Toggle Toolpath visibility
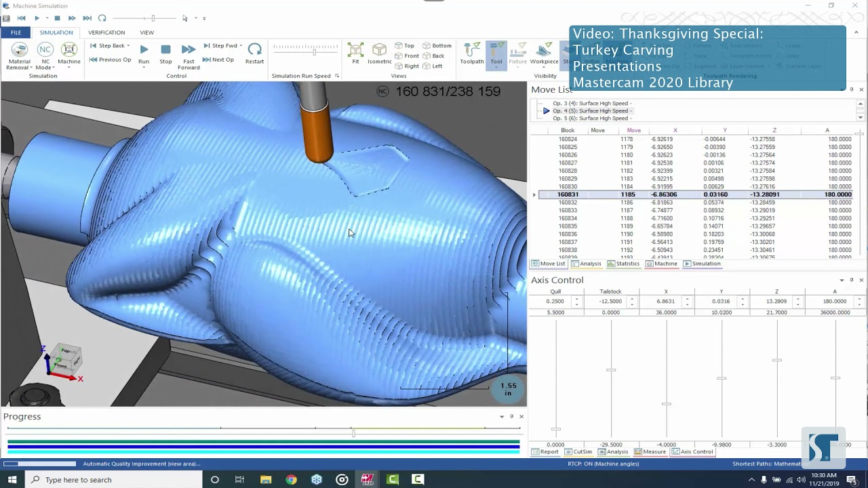 coord(472,54)
